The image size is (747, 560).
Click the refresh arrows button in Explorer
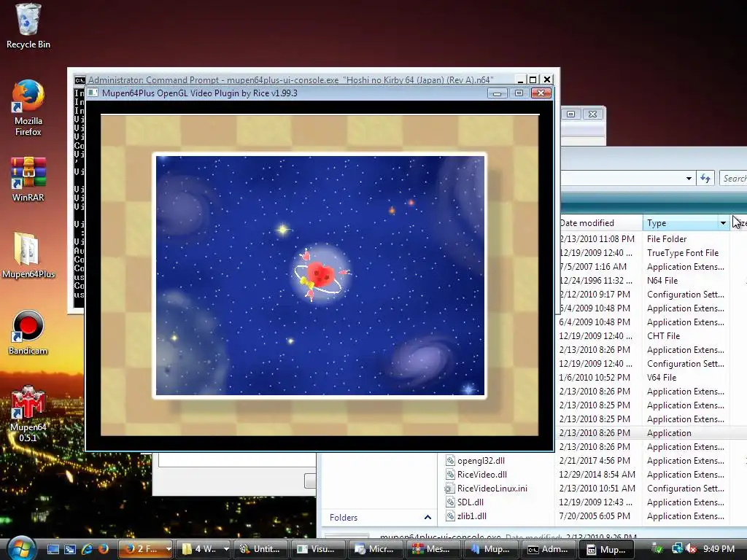click(x=705, y=179)
